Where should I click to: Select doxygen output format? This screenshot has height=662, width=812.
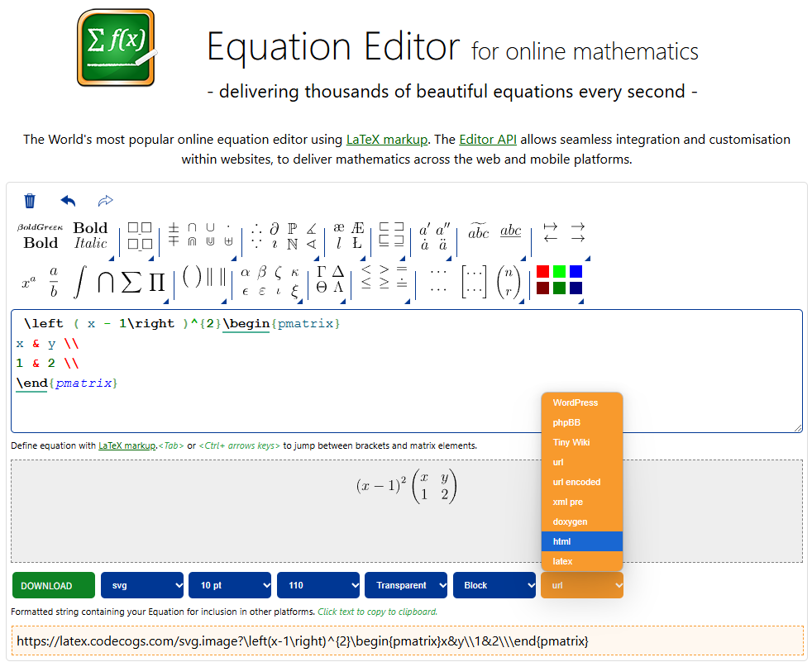coord(582,522)
